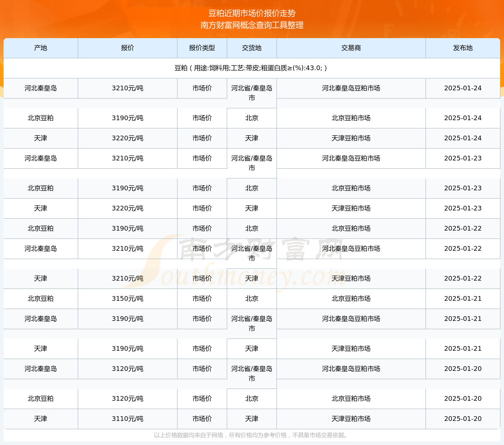Click 3220元/吨 in the 天津 2025-01-24 row

coord(127,138)
